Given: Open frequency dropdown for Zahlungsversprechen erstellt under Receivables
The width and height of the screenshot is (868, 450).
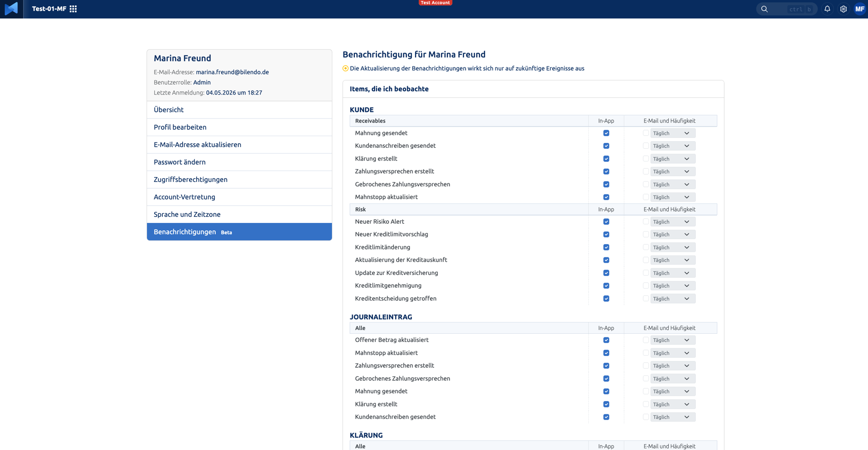Looking at the screenshot, I should coord(673,171).
